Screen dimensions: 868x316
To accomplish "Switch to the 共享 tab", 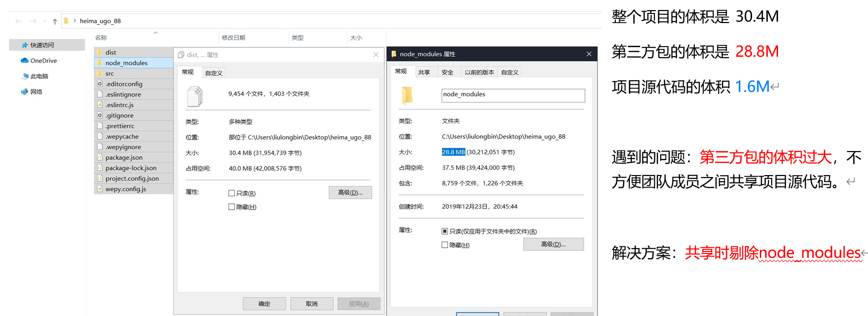I will 424,73.
